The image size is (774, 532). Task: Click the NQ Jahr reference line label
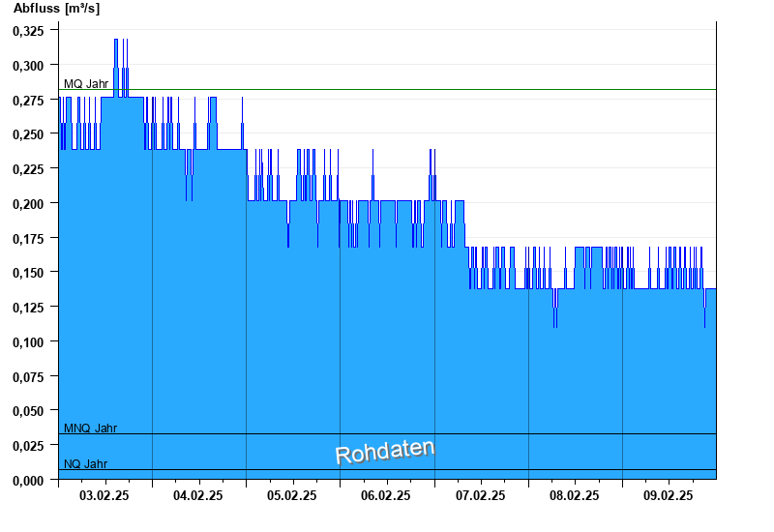[85, 464]
